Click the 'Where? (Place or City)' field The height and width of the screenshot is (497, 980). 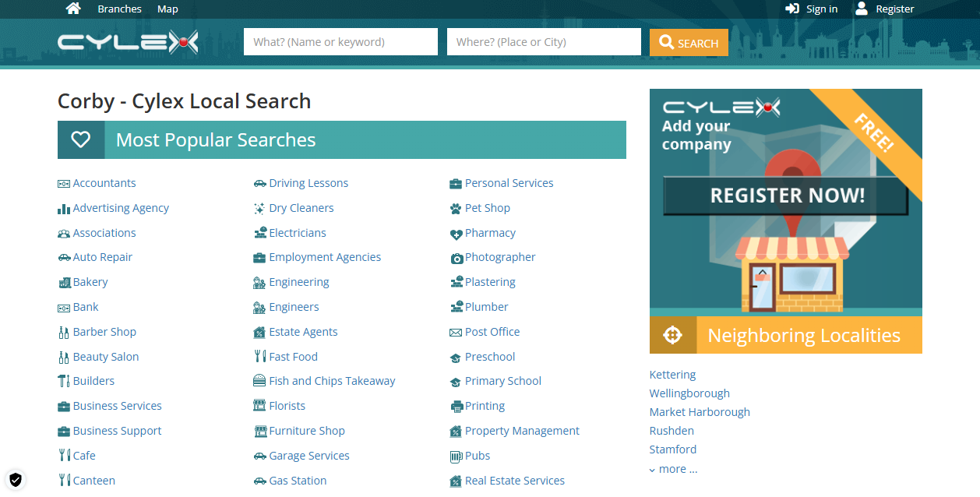point(544,41)
